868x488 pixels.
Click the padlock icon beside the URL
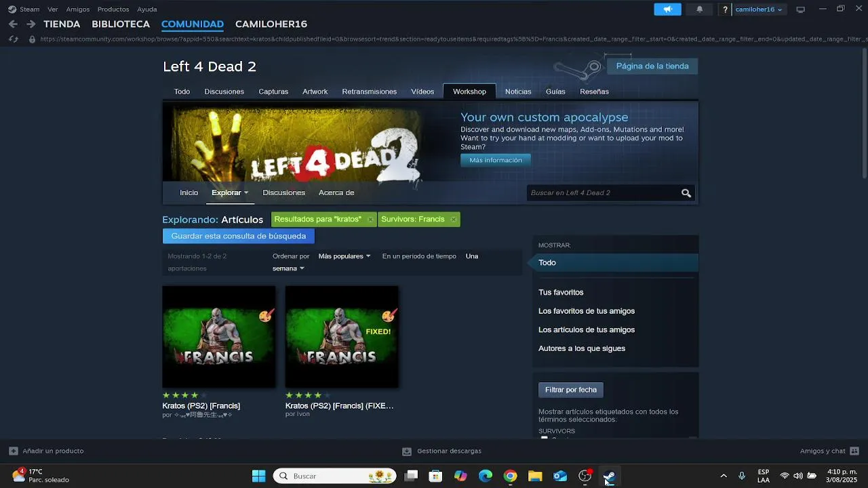pyautogui.click(x=32, y=39)
